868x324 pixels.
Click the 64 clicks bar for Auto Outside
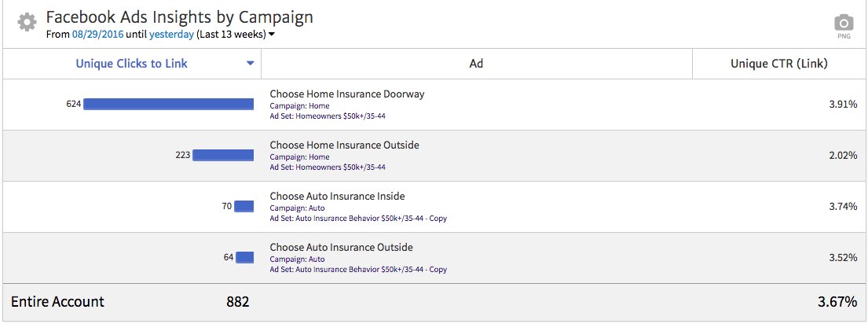tap(244, 257)
